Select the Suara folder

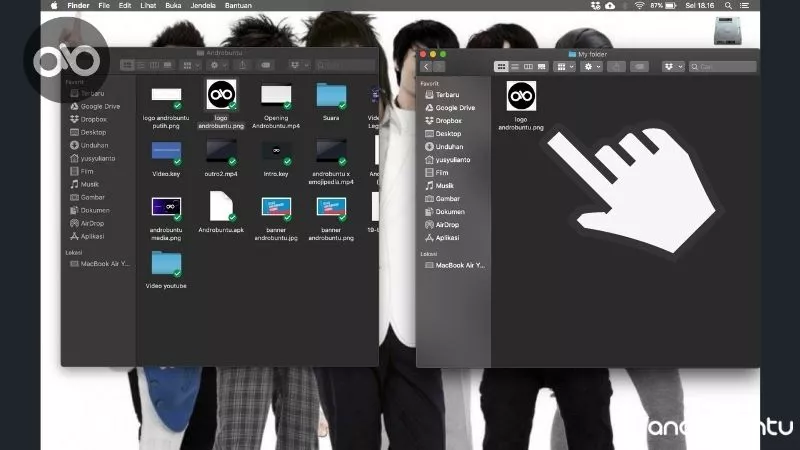[x=331, y=102]
